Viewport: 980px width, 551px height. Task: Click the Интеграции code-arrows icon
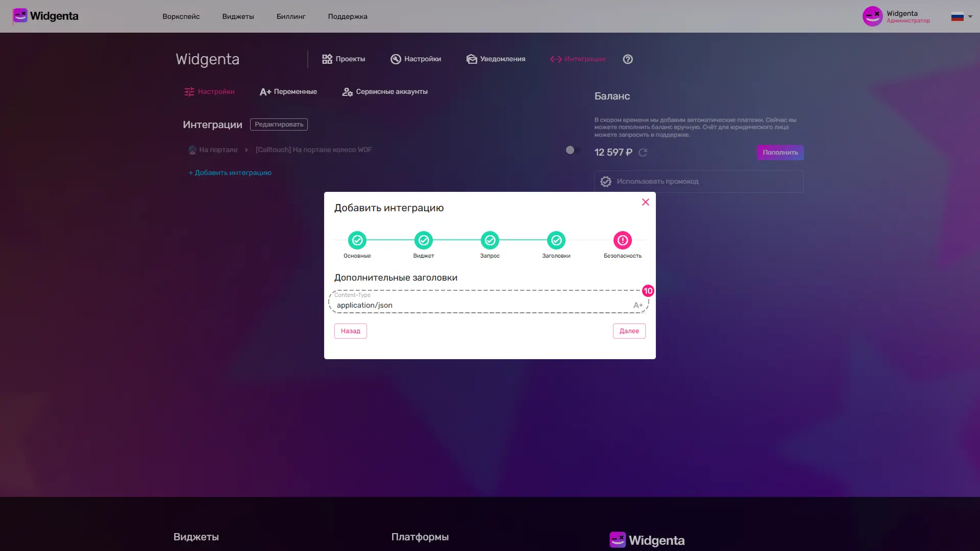coord(555,59)
